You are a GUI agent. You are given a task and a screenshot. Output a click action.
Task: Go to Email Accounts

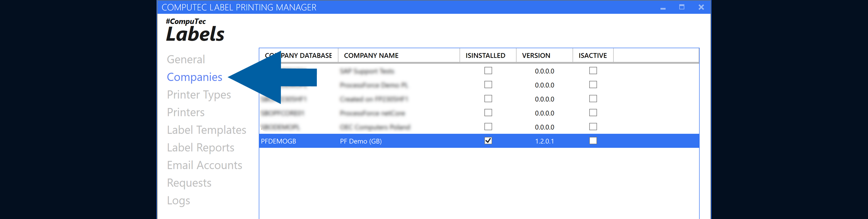click(204, 165)
